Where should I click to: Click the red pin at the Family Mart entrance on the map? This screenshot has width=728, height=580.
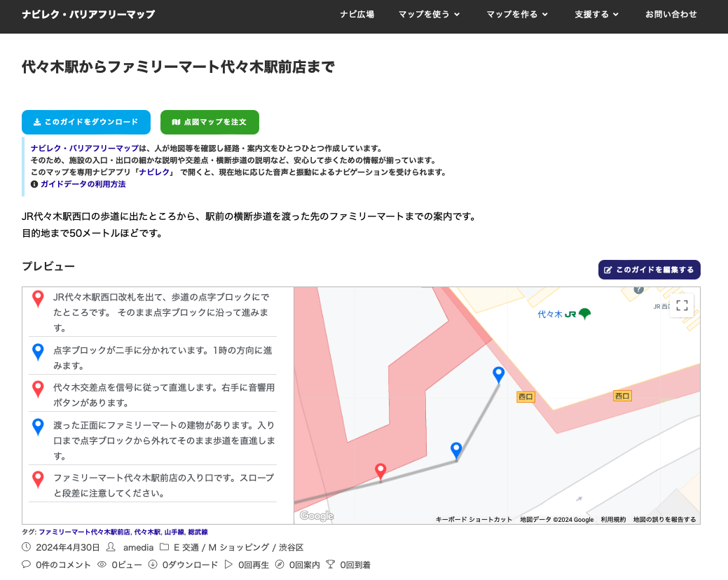coord(380,471)
